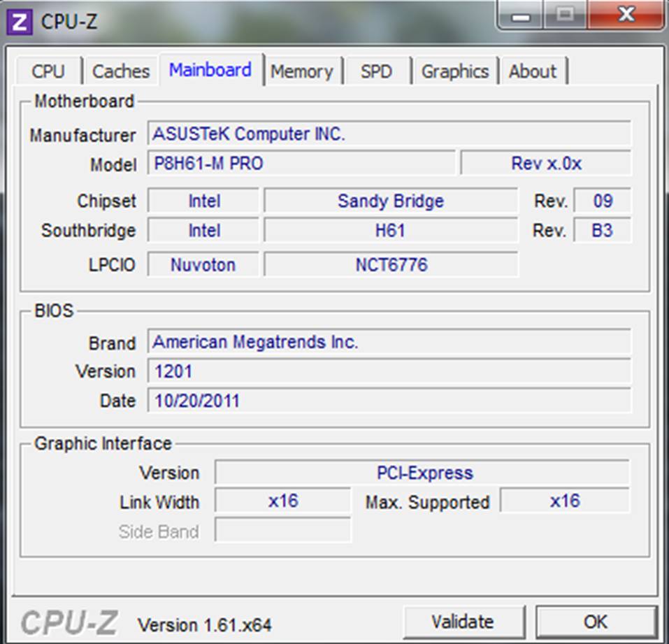The image size is (669, 644).
Task: Click the Nuvoton LPCIO vendor field
Action: [x=204, y=264]
